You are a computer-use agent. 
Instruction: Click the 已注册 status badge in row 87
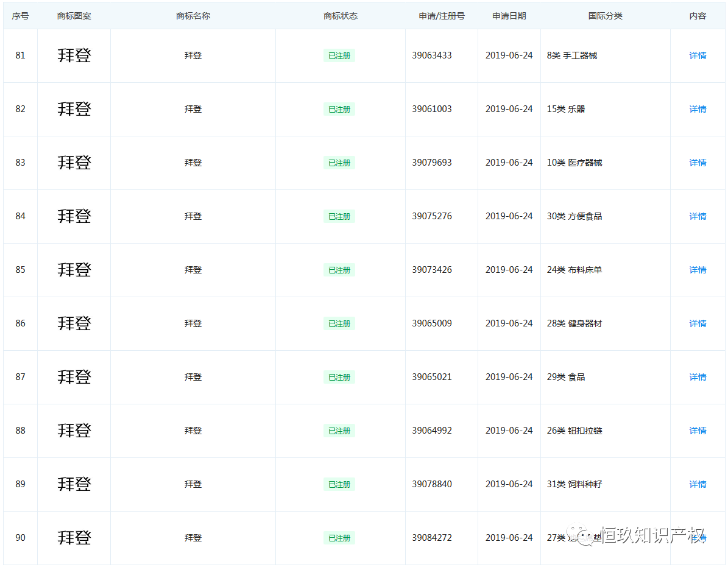(339, 377)
